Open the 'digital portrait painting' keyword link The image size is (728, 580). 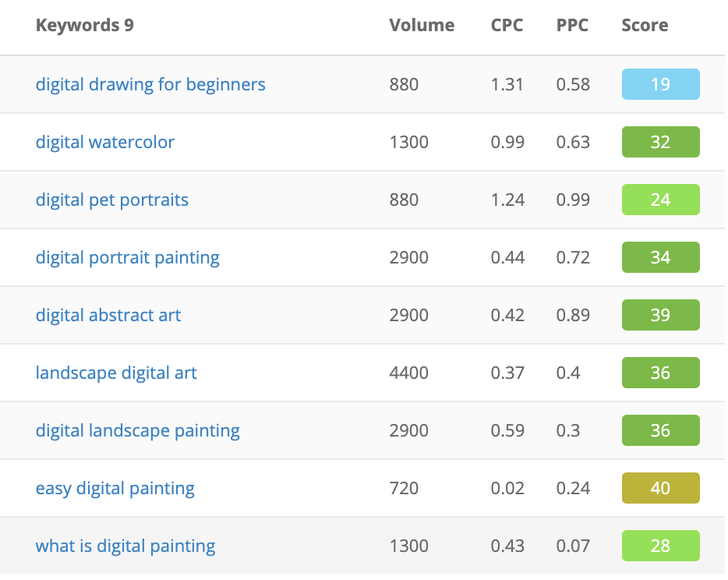coord(127,257)
